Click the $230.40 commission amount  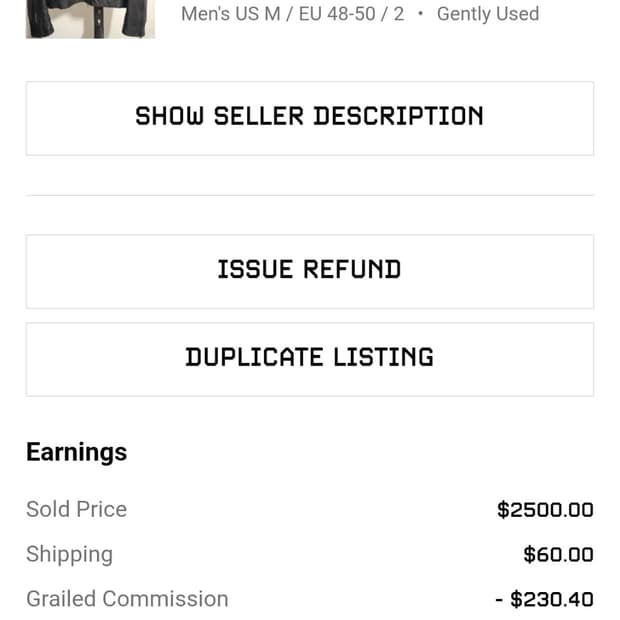pyautogui.click(x=551, y=599)
